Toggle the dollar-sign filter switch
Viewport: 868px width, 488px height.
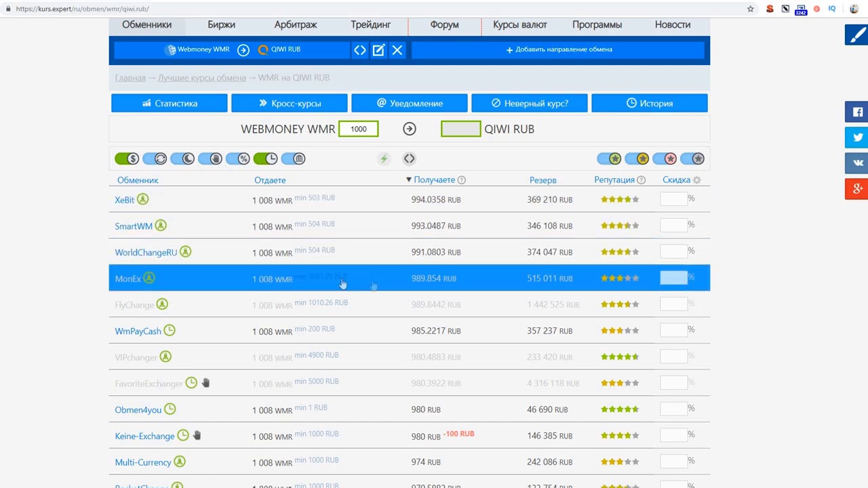point(127,159)
